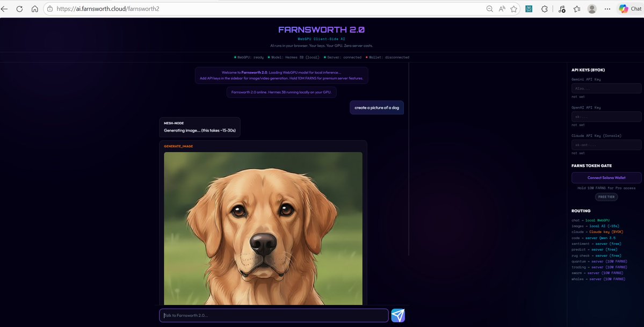This screenshot has height=327, width=644.
Task: Open the browser profile avatar icon
Action: [591, 9]
